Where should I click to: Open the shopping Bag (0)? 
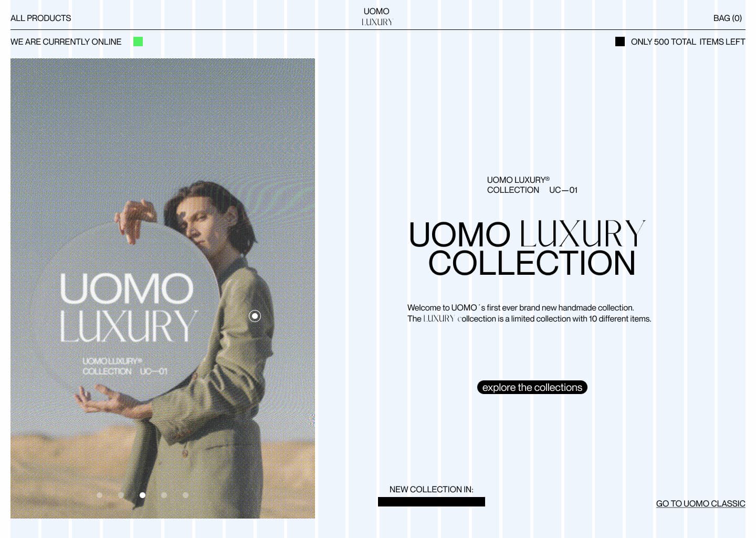click(x=728, y=18)
